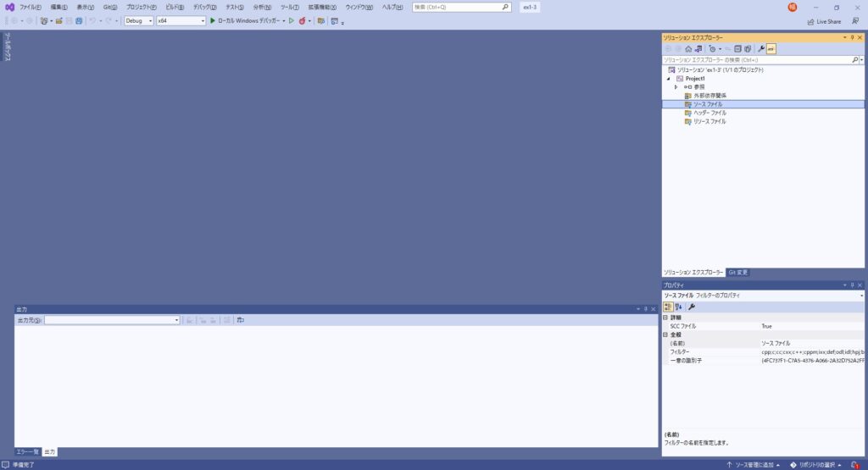Toggle the preview selected items button
868x470 pixels.
(x=771, y=49)
